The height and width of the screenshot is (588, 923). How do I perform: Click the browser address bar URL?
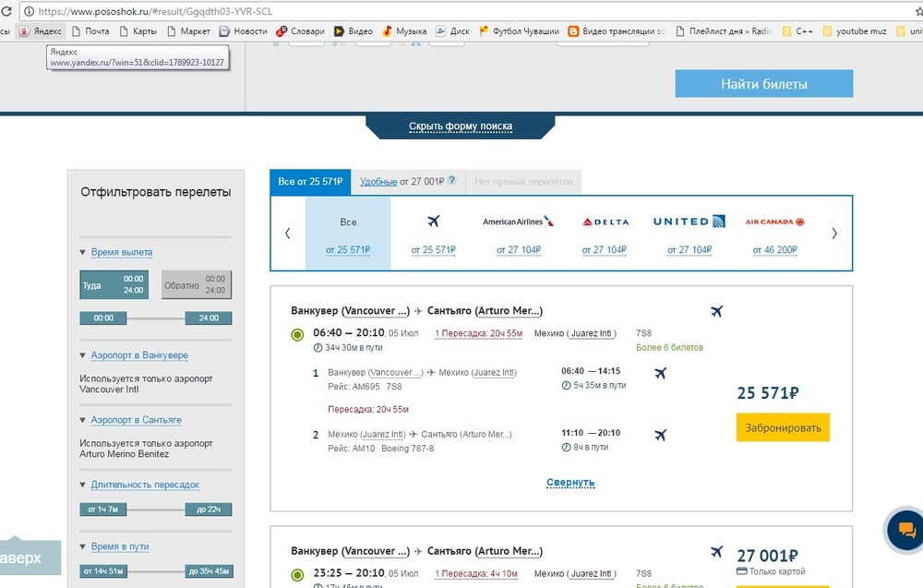pyautogui.click(x=155, y=11)
